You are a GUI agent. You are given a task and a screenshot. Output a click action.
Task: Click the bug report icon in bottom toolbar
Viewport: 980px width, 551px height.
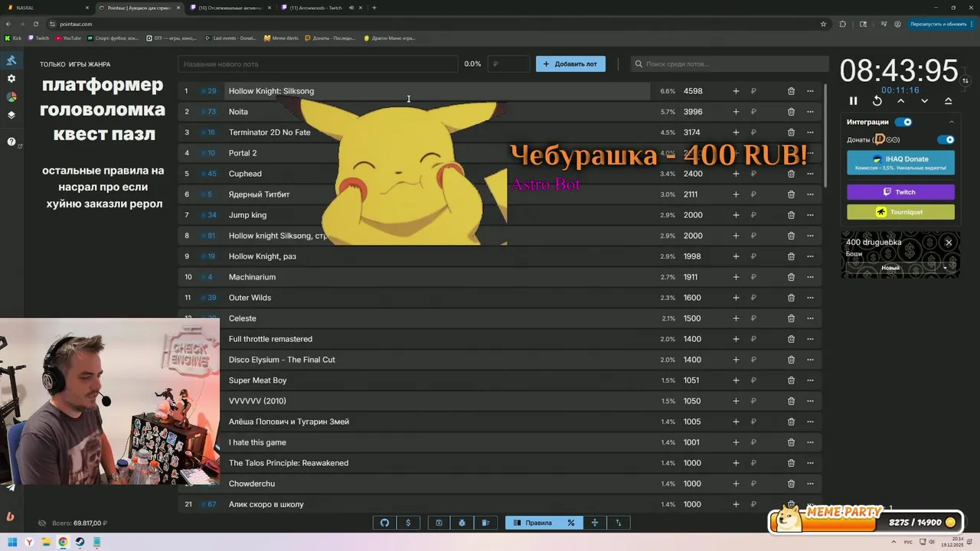[462, 523]
